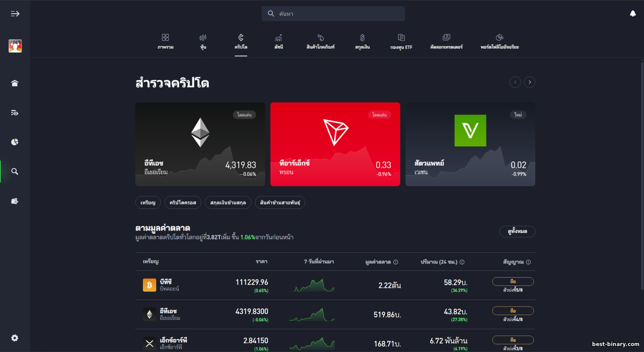Show previous featured crypto cards
Screen dimensions: 644x352
(515, 82)
